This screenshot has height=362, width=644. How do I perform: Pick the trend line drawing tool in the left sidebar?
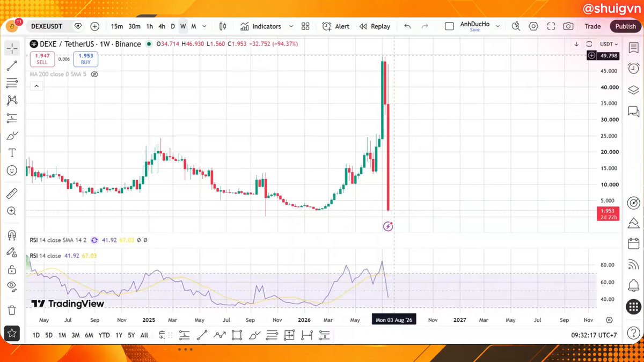click(x=12, y=66)
